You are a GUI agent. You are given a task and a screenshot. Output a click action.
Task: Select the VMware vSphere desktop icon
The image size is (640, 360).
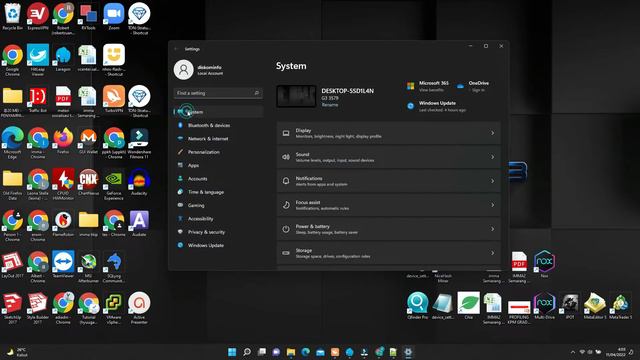point(113,308)
